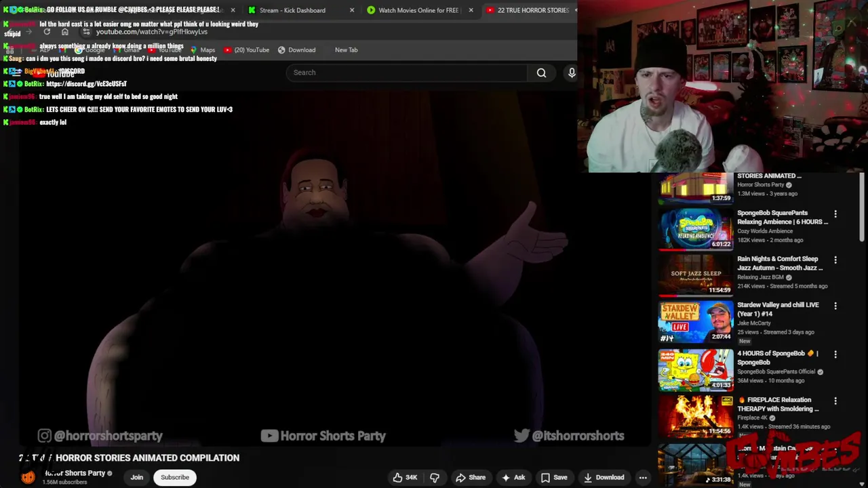868x488 pixels.
Task: Type in the YouTube Search field
Action: [x=407, y=73]
